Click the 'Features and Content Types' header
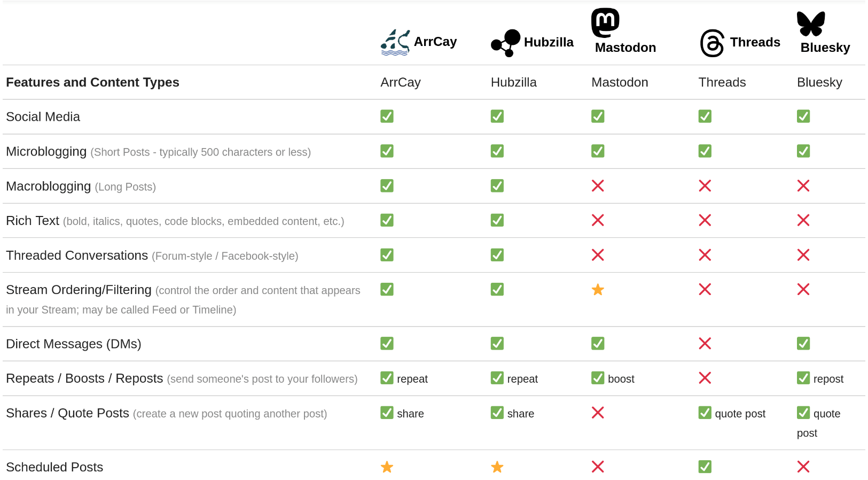 [x=92, y=82]
